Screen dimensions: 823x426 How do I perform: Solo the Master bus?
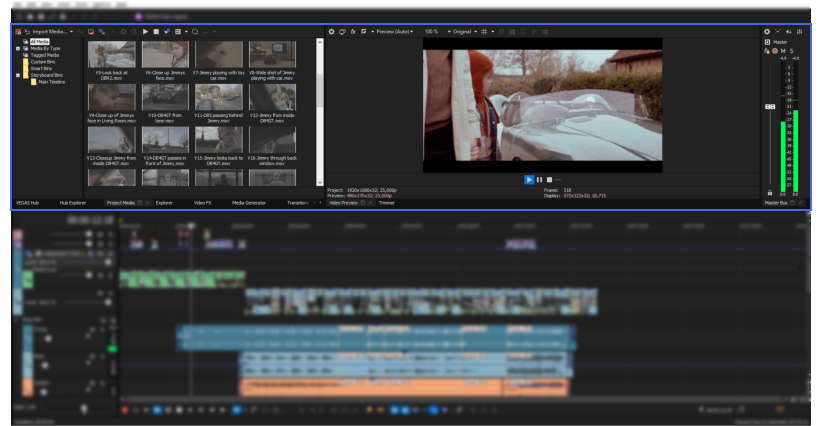[791, 51]
